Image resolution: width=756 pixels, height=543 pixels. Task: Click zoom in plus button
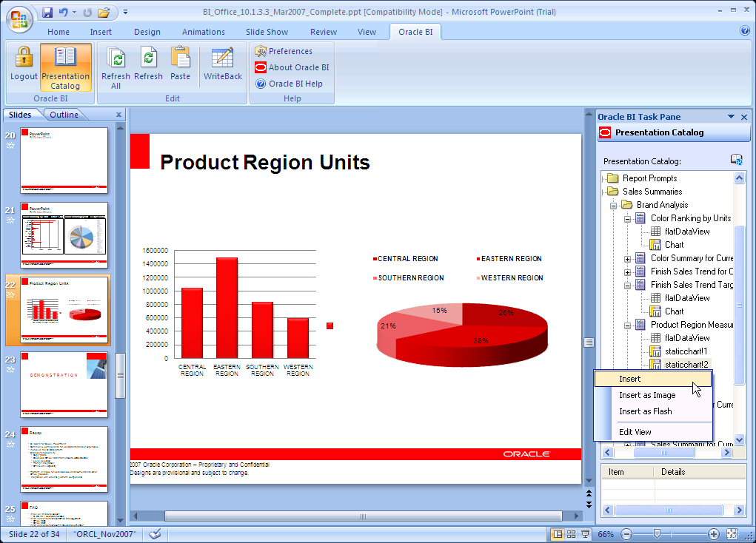[x=714, y=534]
